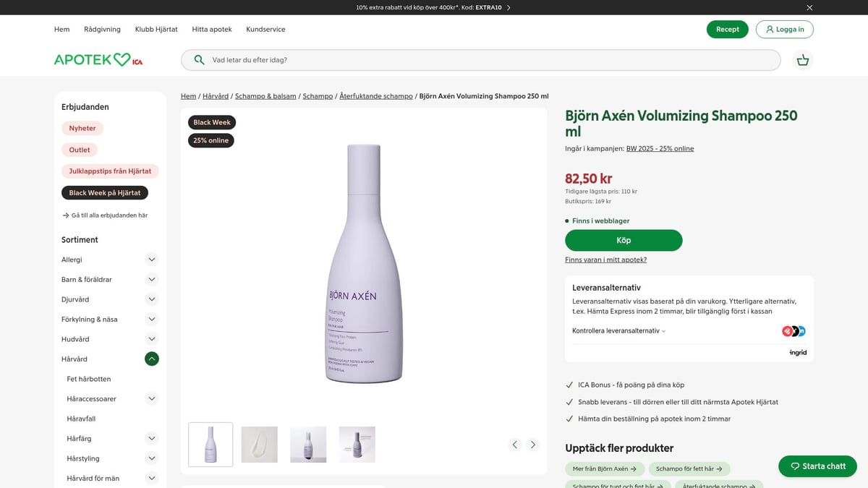Expand the Hudvård category
This screenshot has height=488, width=868.
pyautogui.click(x=151, y=338)
